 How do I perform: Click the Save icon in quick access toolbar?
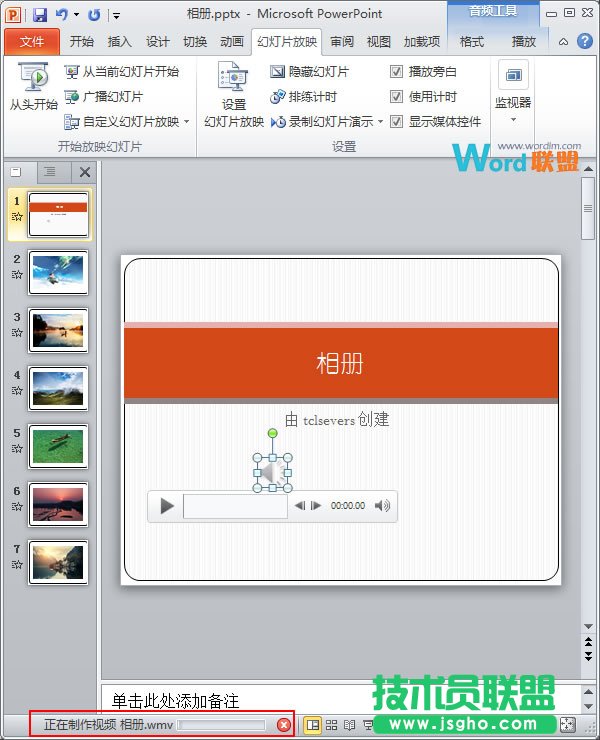40,15
